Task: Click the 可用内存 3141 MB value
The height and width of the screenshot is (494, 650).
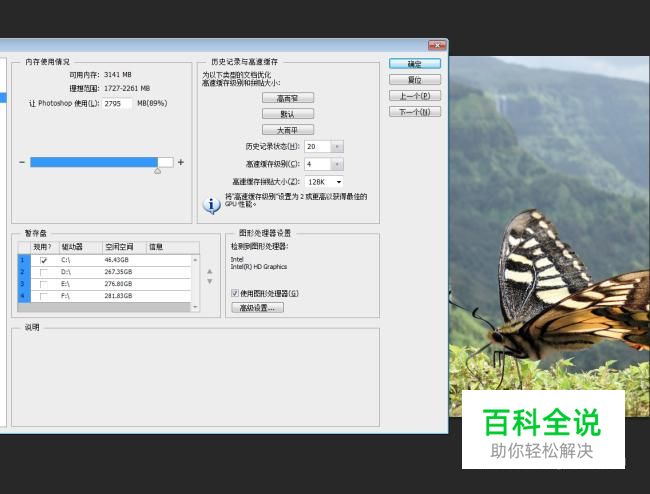Action: click(x=118, y=75)
